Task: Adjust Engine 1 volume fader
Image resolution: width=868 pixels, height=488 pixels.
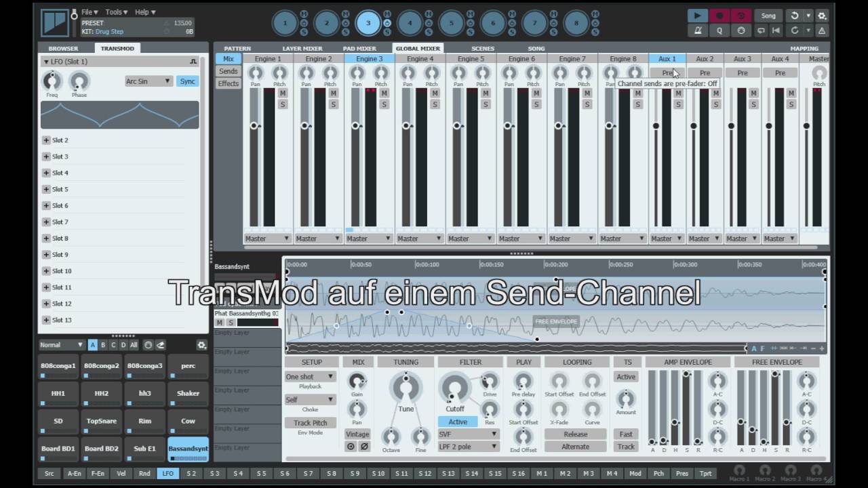Action: click(254, 126)
